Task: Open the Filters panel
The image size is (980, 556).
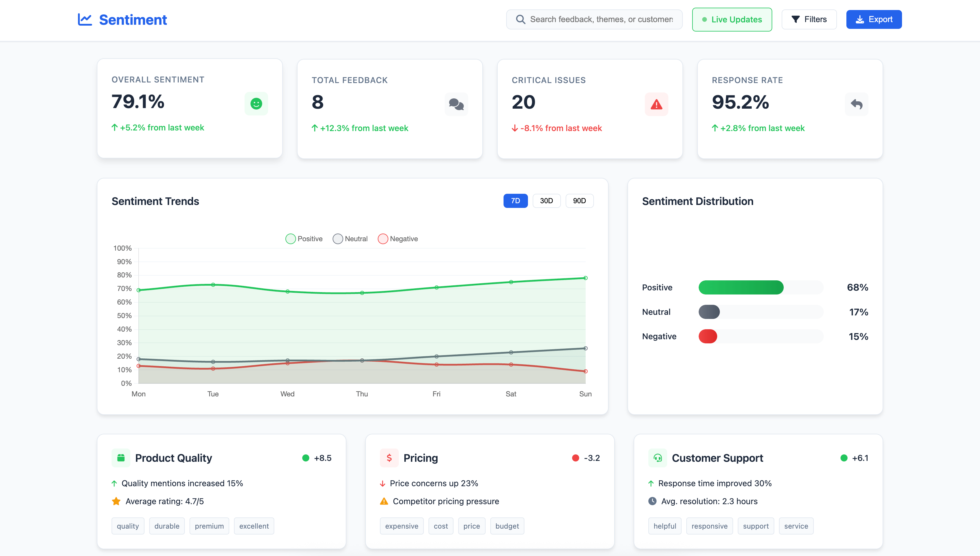Action: (x=809, y=19)
